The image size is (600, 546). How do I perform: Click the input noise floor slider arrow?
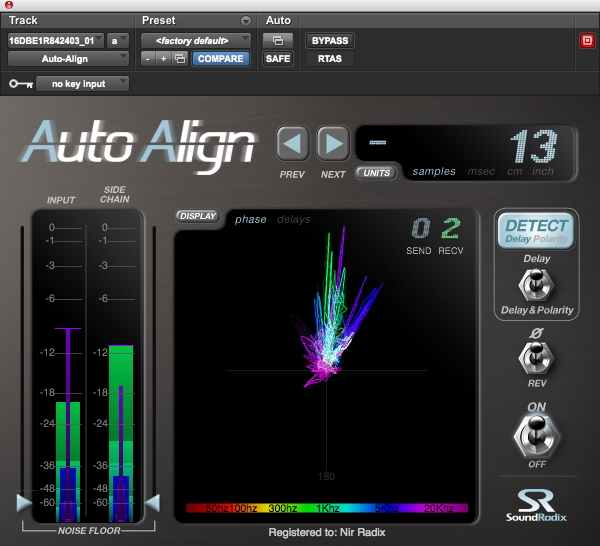[x=24, y=502]
